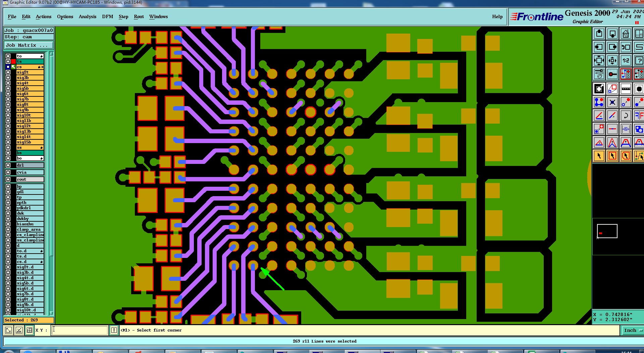
Task: Open the Analysis menu
Action: [88, 16]
